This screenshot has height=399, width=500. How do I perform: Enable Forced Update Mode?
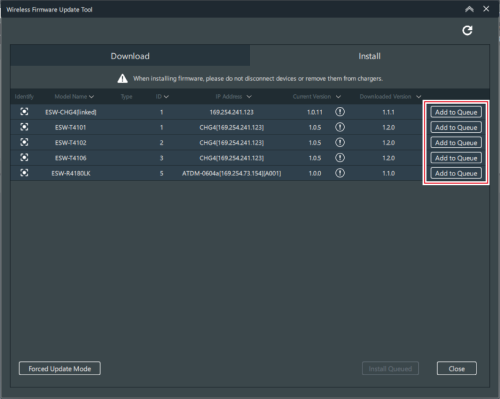[x=60, y=368]
